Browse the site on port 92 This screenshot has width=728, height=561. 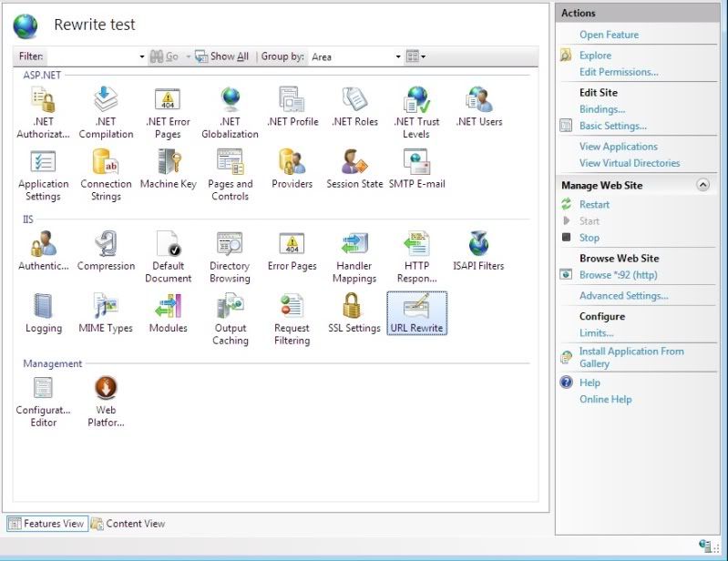[619, 275]
